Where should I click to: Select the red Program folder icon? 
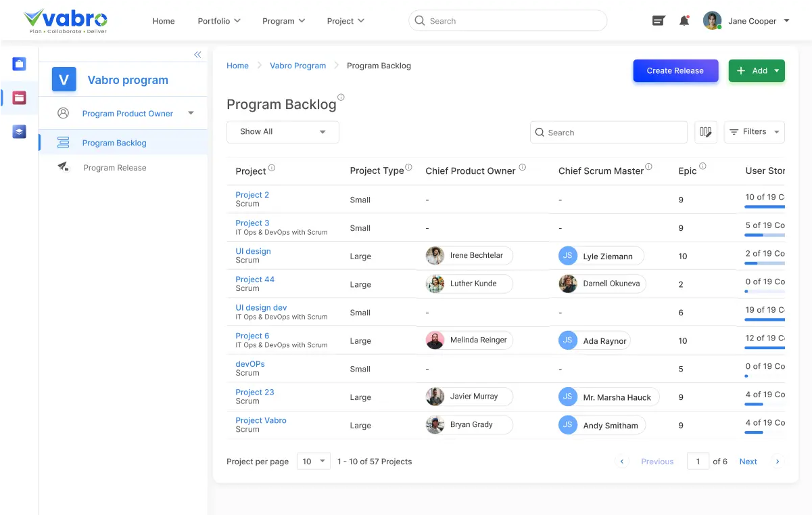[x=19, y=97]
